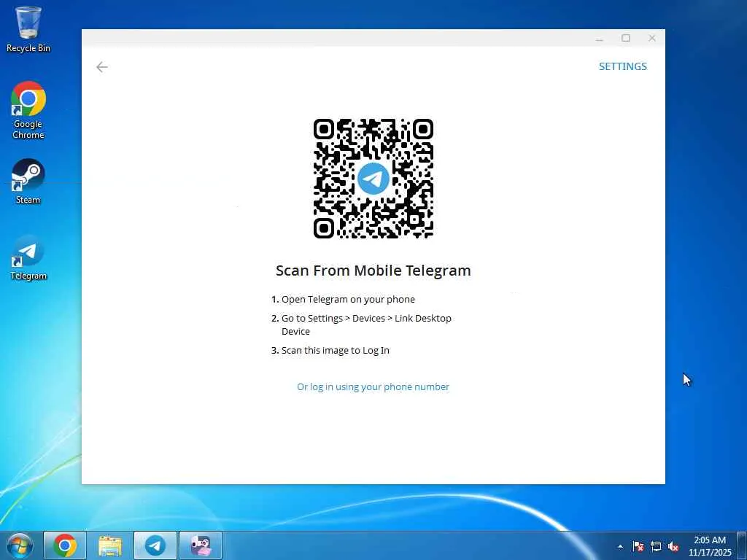The width and height of the screenshot is (747, 560).
Task: Show hidden system tray icons
Action: tap(620, 546)
